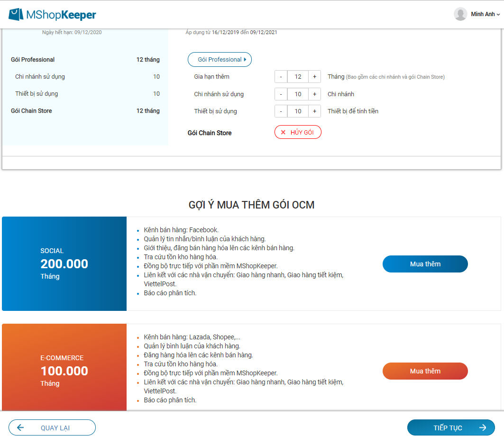Click the 'GỢI Ý MUA THÊM GÓI OCM' heading
The image size is (504, 445).
(x=251, y=205)
